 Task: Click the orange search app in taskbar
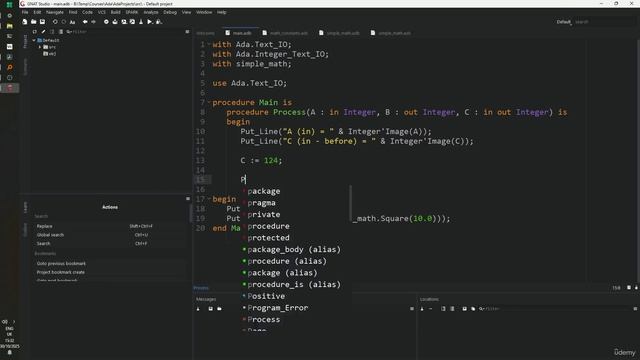pos(9,67)
